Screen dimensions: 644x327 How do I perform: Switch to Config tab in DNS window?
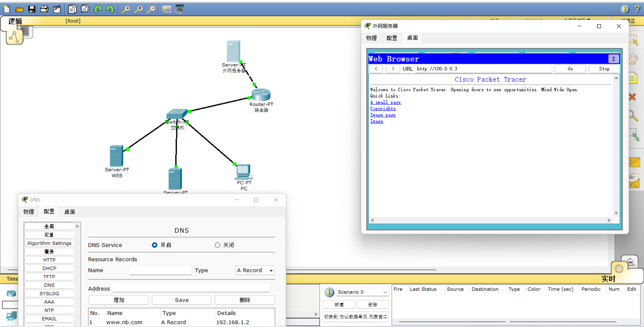(x=49, y=212)
